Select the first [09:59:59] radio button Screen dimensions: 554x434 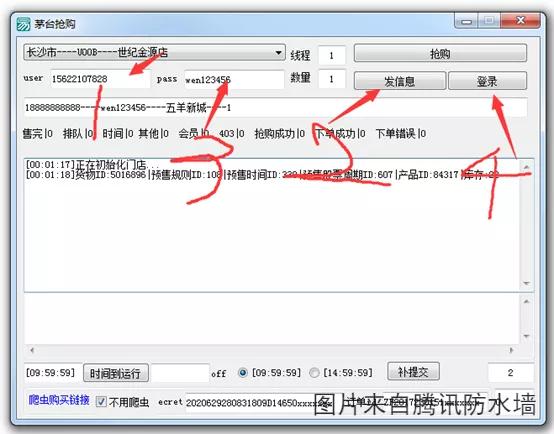(x=243, y=373)
